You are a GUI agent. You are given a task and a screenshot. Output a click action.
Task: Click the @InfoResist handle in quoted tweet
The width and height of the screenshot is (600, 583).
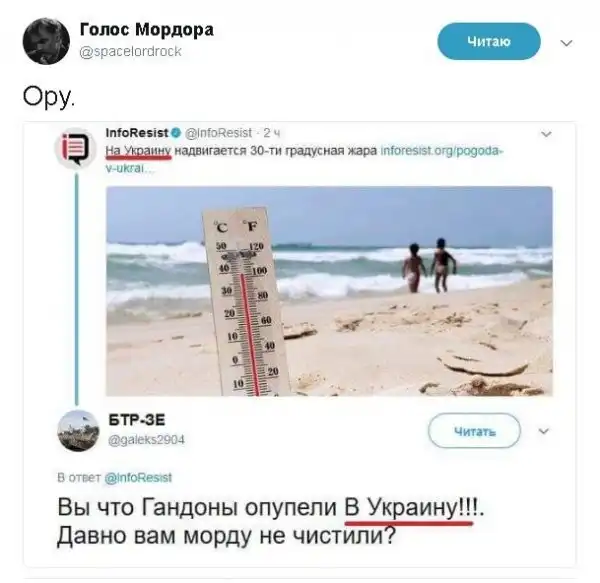218,133
